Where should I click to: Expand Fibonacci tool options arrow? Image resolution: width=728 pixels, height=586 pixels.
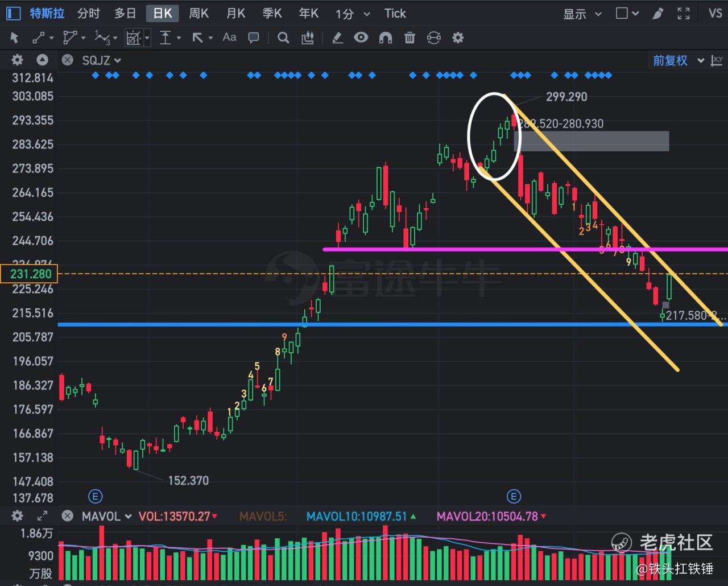pos(147,38)
